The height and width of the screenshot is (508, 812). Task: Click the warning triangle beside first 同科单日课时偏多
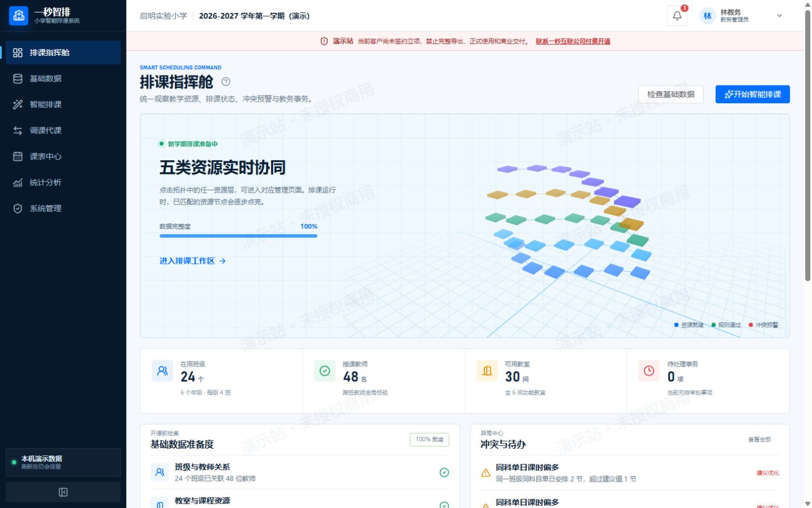click(x=485, y=473)
